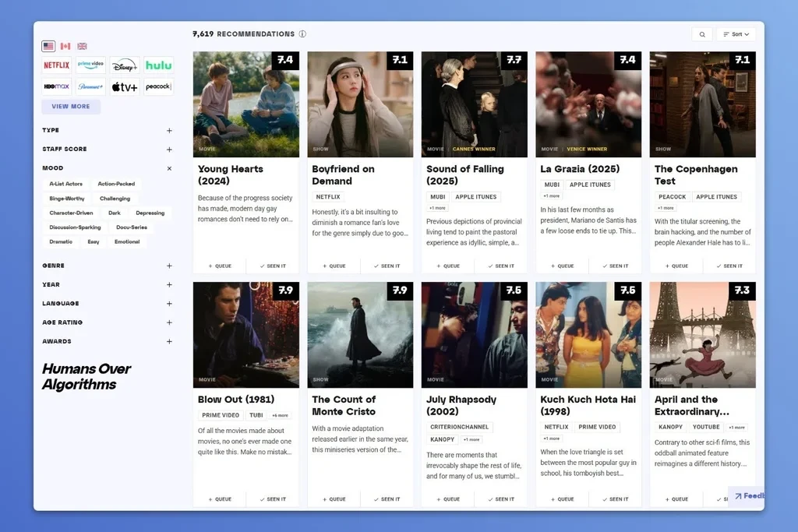
Task: Toggle the Depressing mood tag
Action: 150,213
